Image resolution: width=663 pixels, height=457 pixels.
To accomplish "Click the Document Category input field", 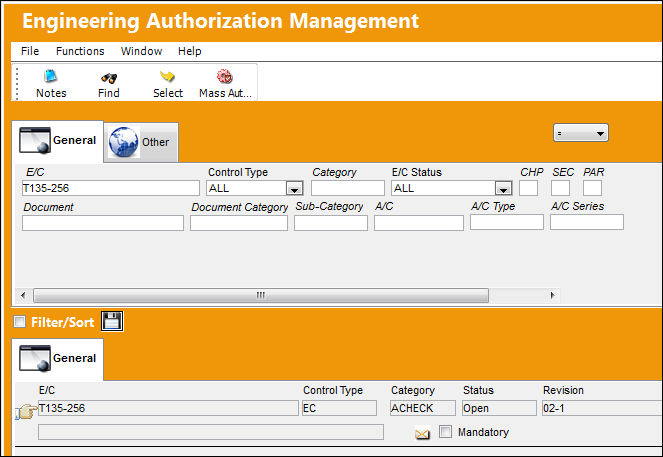I will click(238, 223).
